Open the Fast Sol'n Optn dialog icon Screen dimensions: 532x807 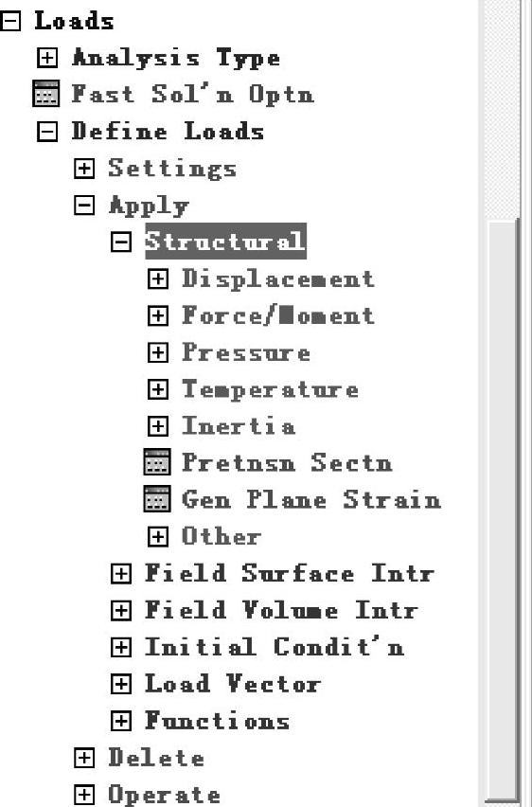pos(45,94)
